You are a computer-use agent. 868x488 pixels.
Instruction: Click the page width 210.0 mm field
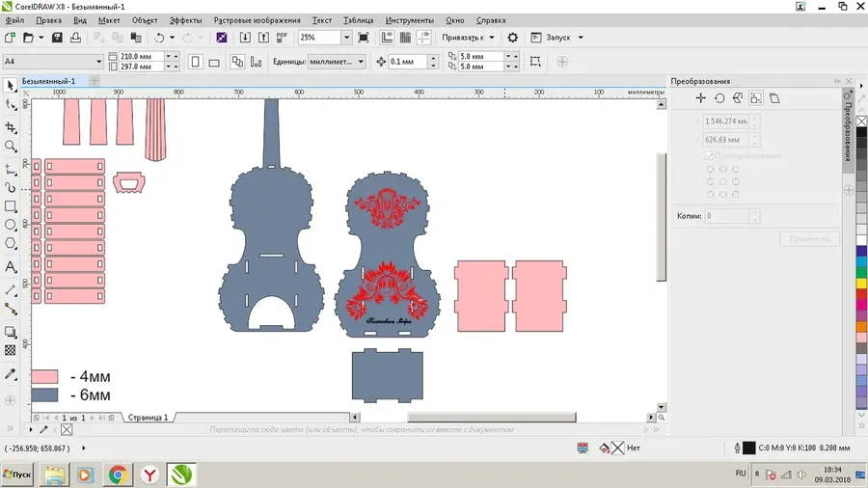pyautogui.click(x=141, y=57)
